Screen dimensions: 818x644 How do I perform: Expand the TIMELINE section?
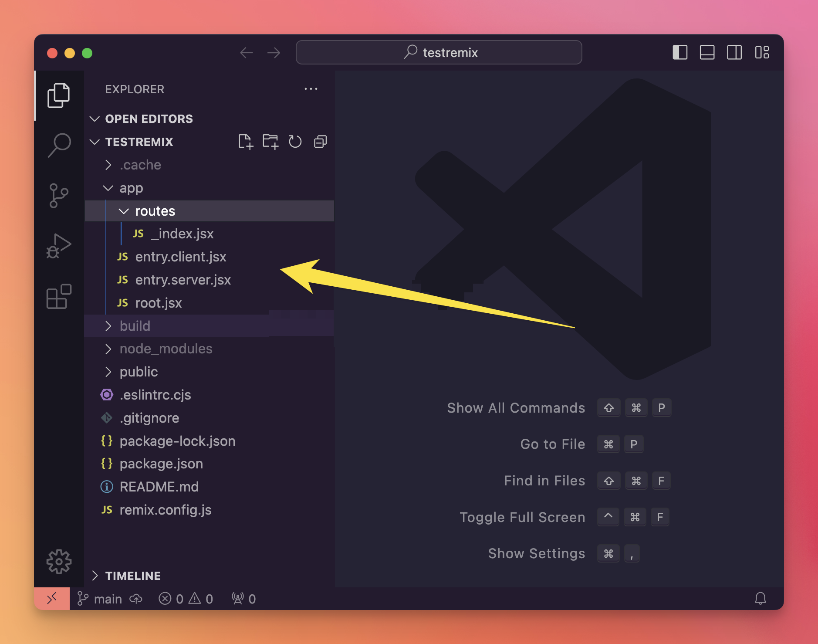tap(133, 576)
